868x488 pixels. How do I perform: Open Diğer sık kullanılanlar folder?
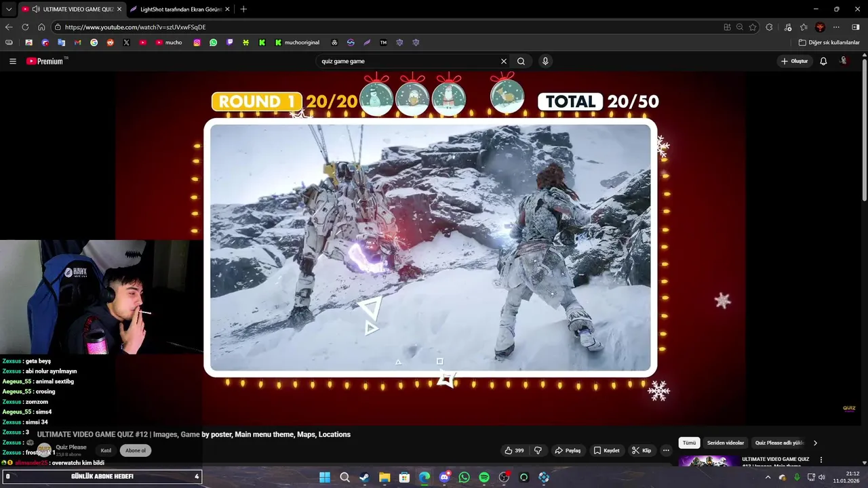click(829, 42)
